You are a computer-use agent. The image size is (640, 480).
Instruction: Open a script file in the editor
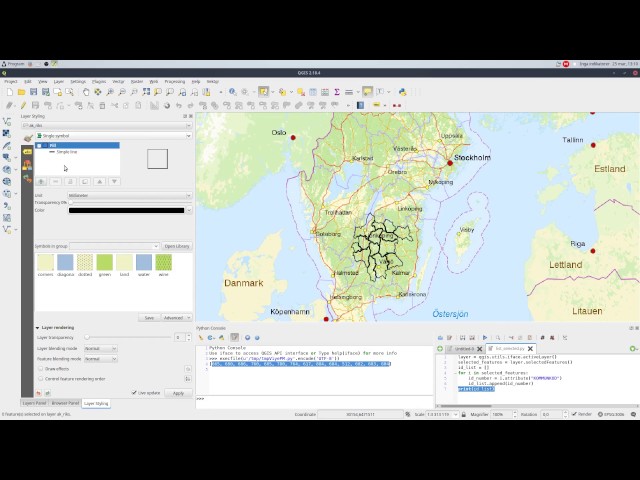(440, 338)
